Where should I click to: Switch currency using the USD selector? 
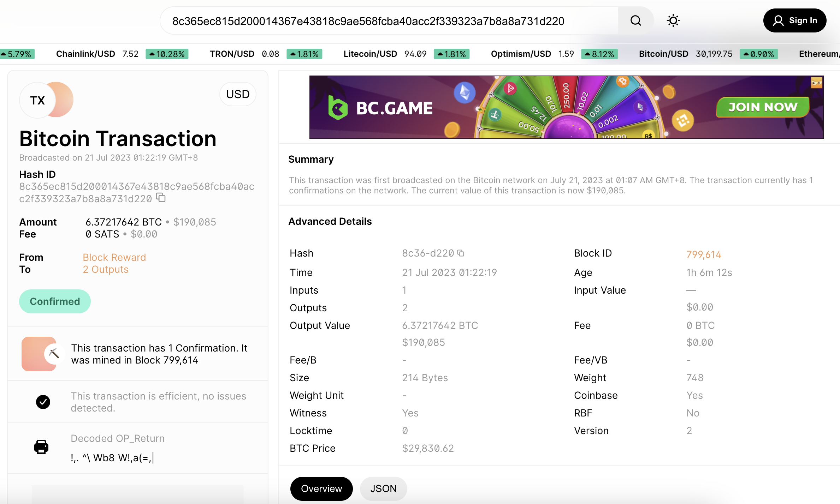[x=238, y=94]
